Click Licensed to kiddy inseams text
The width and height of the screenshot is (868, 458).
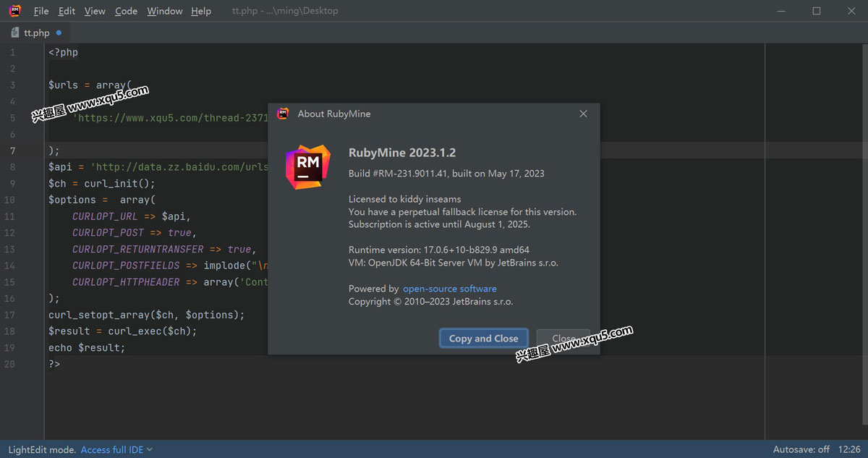coord(404,199)
